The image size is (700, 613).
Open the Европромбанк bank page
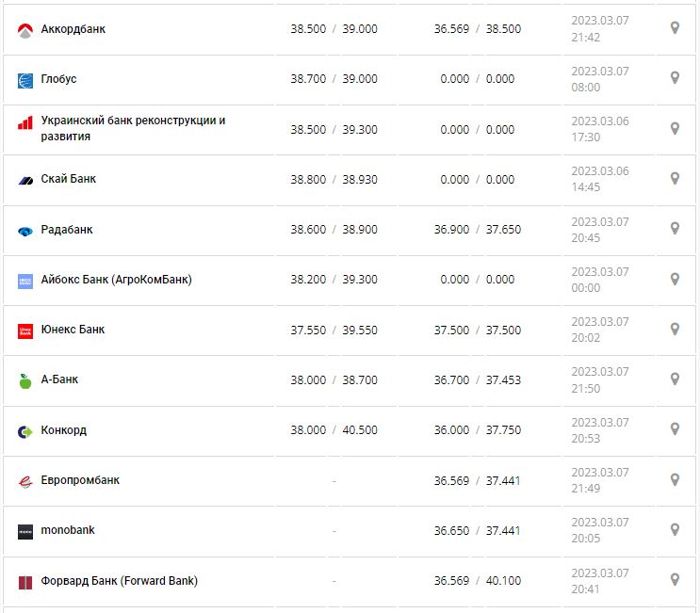tap(80, 480)
